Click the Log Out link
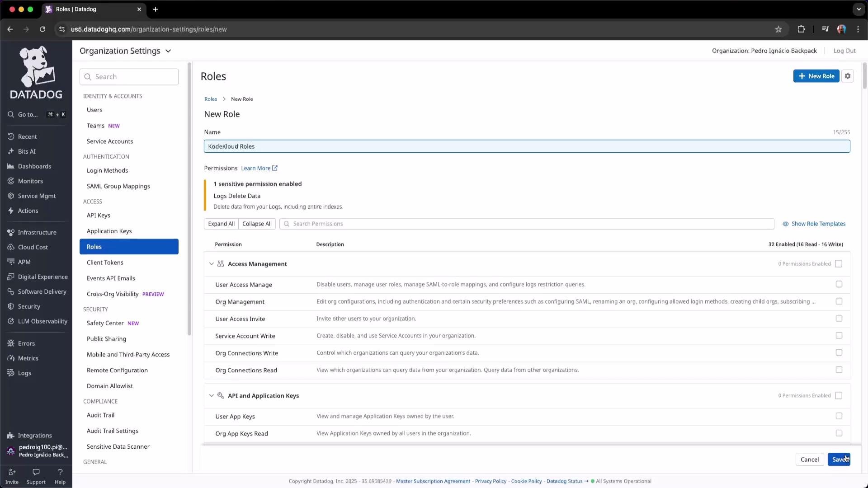Screen dimensions: 868x488 tap(844, 51)
